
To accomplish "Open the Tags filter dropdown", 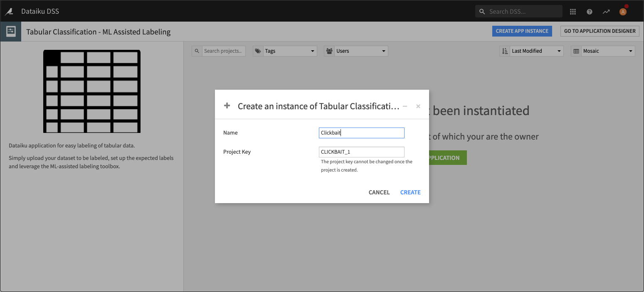I will [x=285, y=51].
